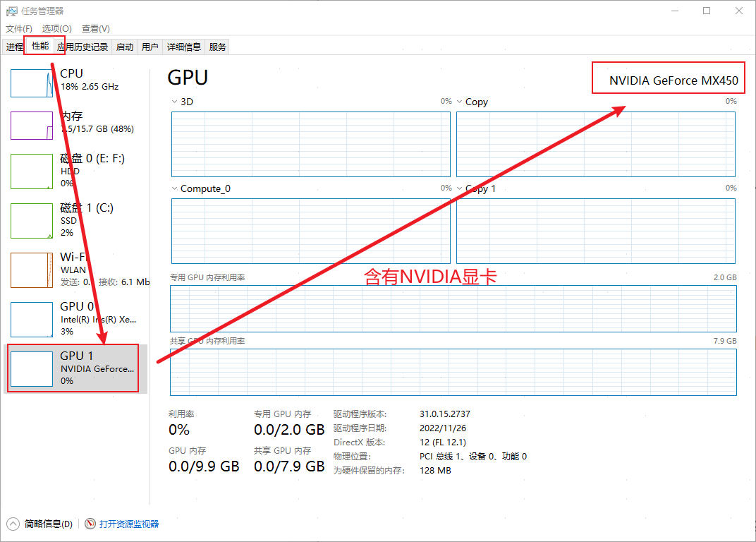This screenshot has height=542, width=756.
Task: Switch to the 进程 tab
Action: 14,47
